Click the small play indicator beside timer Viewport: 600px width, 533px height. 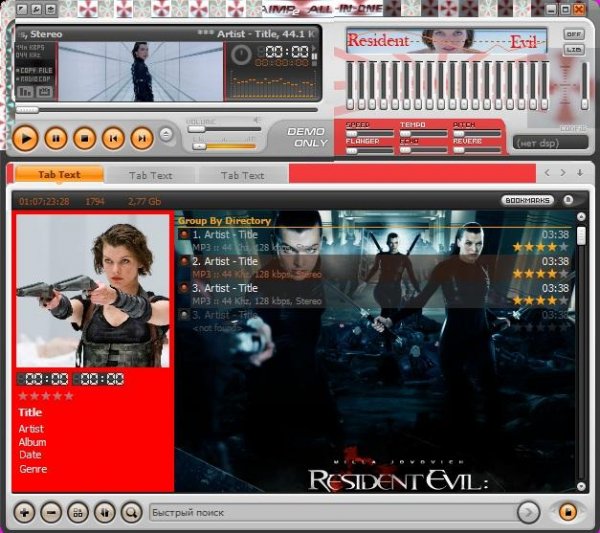point(315,49)
